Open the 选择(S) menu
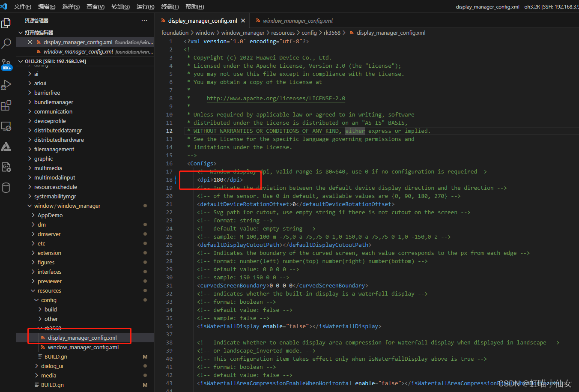579x392 pixels. (71, 6)
